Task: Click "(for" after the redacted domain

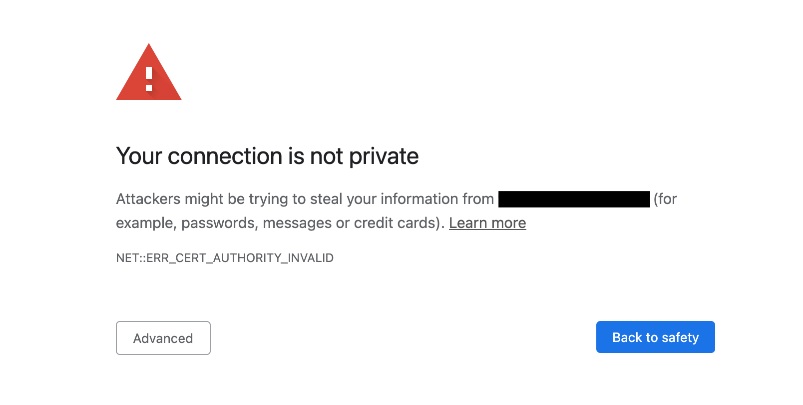Action: point(665,199)
